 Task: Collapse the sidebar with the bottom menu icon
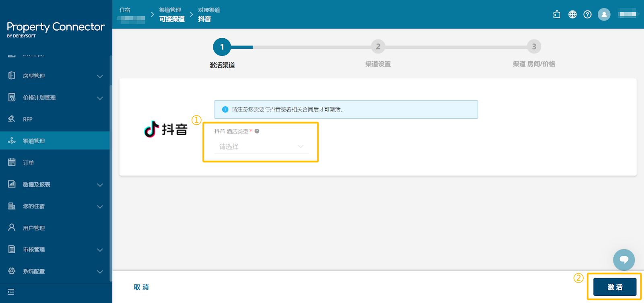11,292
